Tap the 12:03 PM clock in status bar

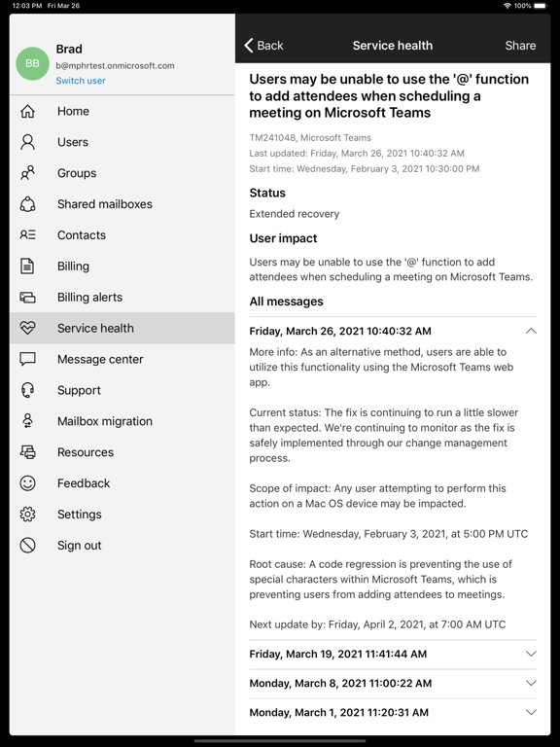26,6
